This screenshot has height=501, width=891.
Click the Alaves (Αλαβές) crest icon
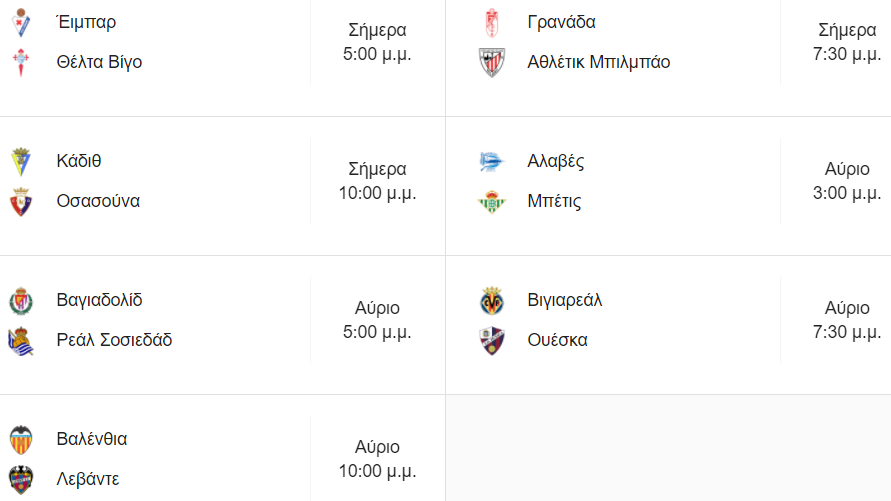click(x=491, y=161)
